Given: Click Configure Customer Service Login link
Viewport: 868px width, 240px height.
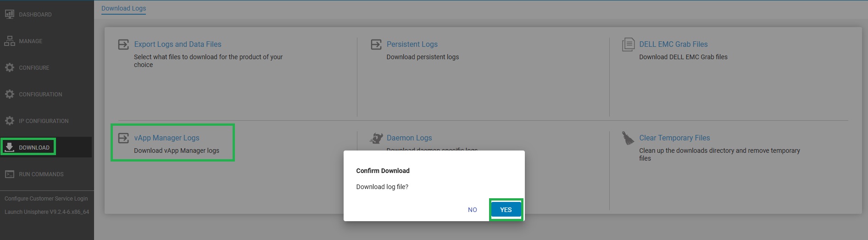Looking at the screenshot, I should (46, 199).
